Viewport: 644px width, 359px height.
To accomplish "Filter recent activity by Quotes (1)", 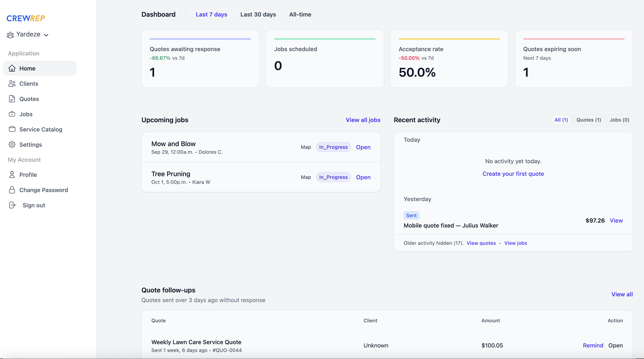I will tap(589, 120).
